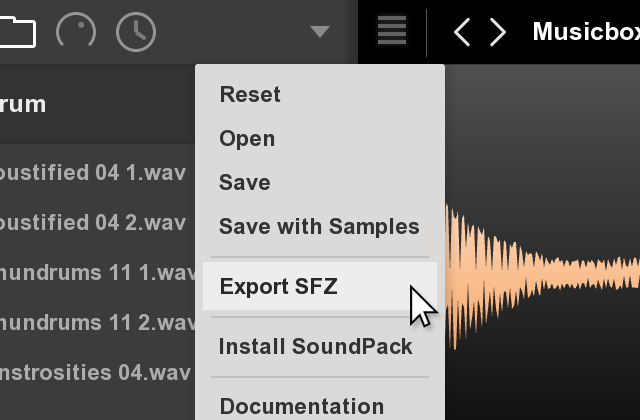Go to previous preset arrow

[x=462, y=32]
